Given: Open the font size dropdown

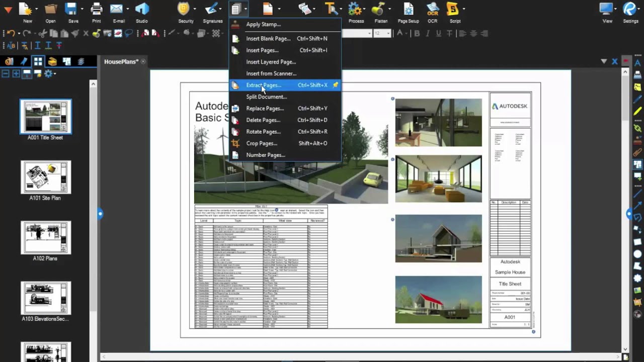Looking at the screenshot, I should click(x=388, y=33).
